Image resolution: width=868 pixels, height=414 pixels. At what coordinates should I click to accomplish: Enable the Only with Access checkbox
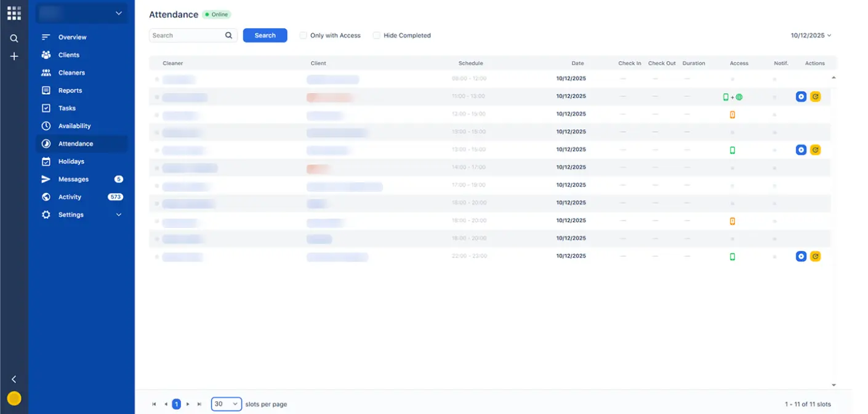tap(303, 36)
